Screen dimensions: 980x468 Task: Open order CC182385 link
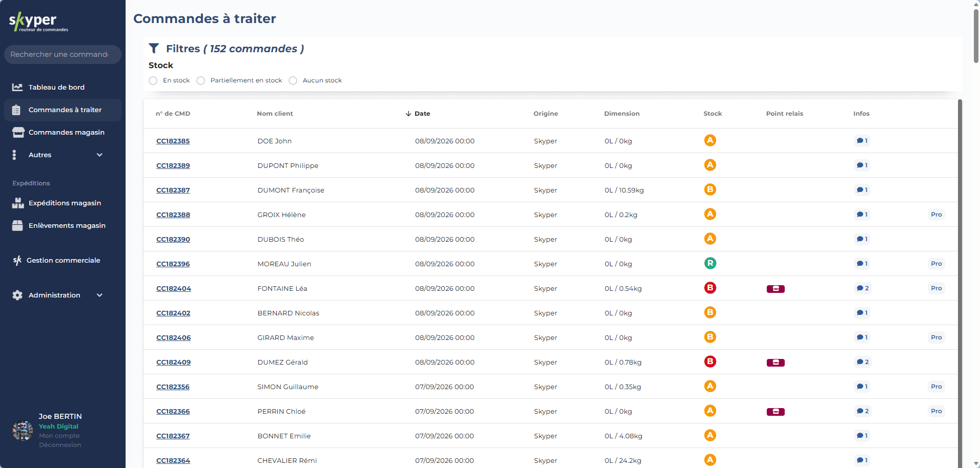(x=173, y=141)
